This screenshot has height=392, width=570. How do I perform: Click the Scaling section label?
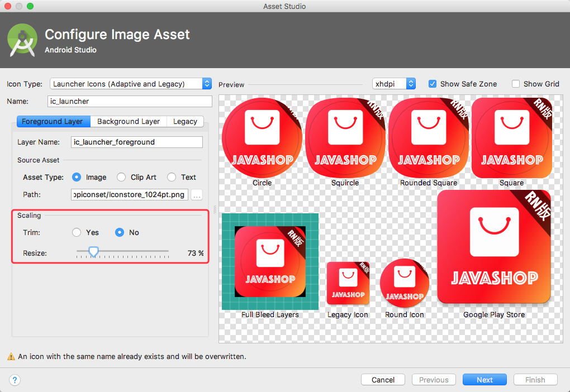coord(29,216)
